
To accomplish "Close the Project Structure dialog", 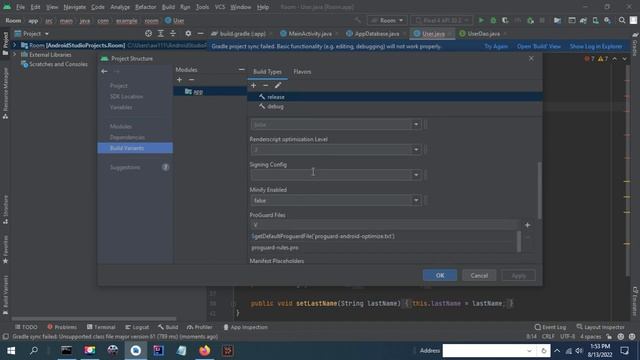I will (x=531, y=59).
